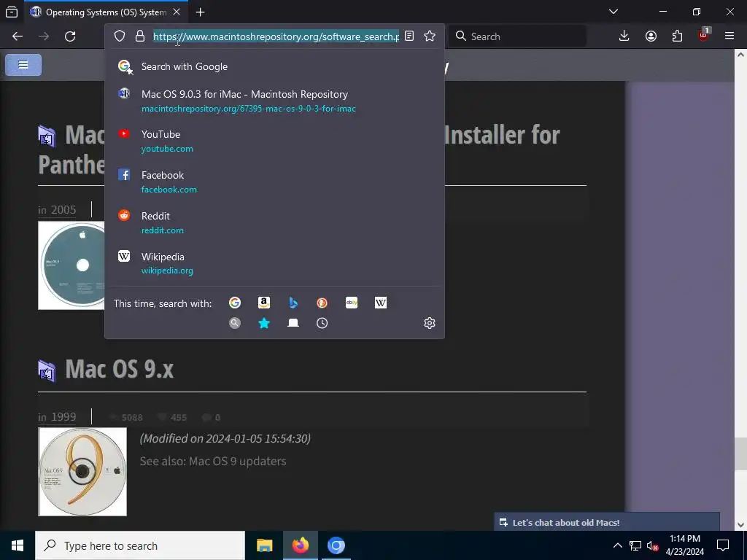Open the tracking protection shield icon

(x=120, y=36)
